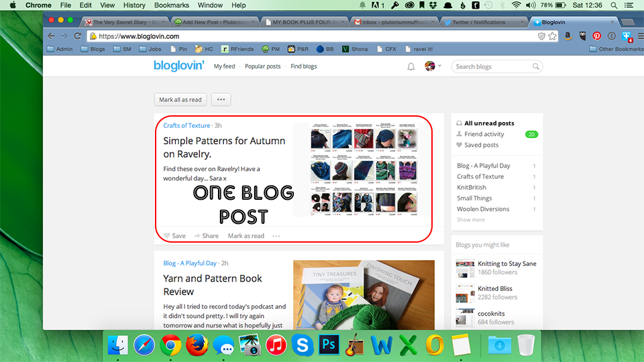Viewport: 644px width, 362px height.
Task: Open the profile avatar dropdown
Action: (x=433, y=66)
